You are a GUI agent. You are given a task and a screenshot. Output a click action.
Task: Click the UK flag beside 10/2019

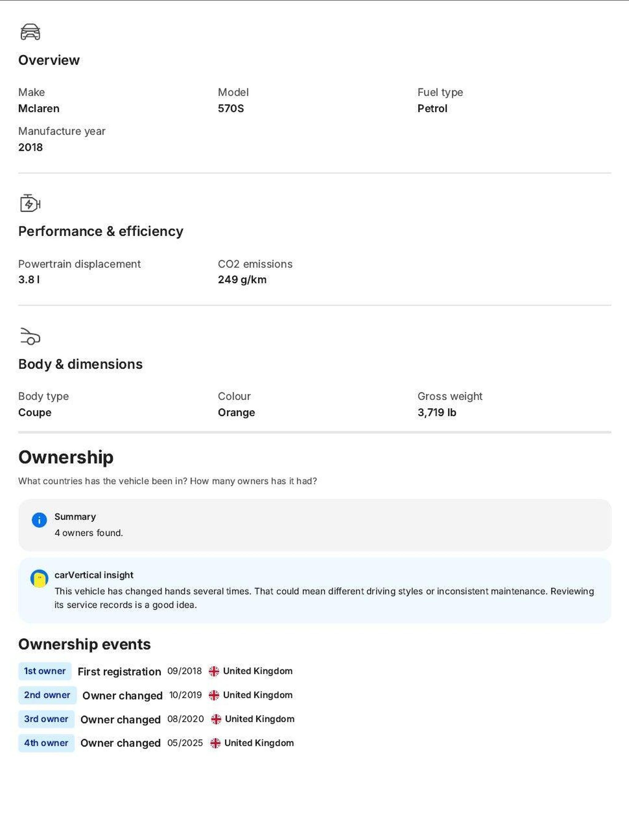pos(214,695)
